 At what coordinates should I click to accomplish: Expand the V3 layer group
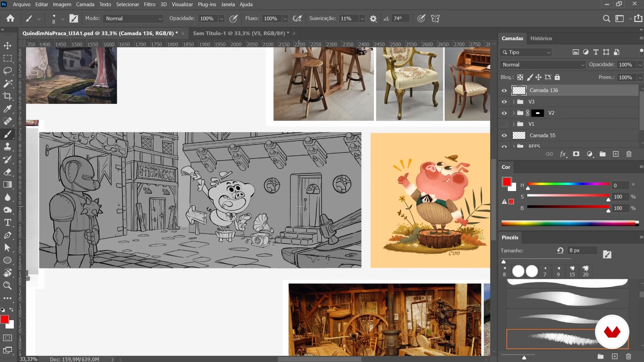[514, 102]
